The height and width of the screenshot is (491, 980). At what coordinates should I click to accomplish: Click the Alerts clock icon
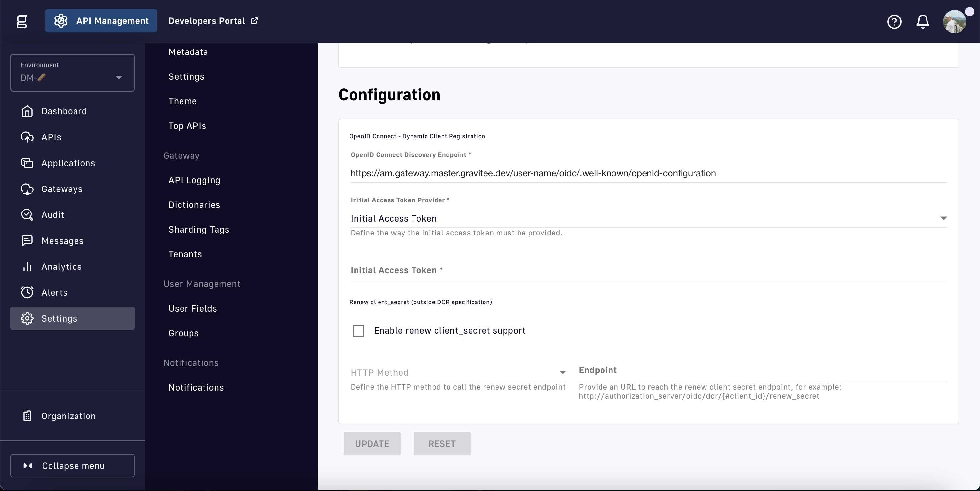click(27, 292)
